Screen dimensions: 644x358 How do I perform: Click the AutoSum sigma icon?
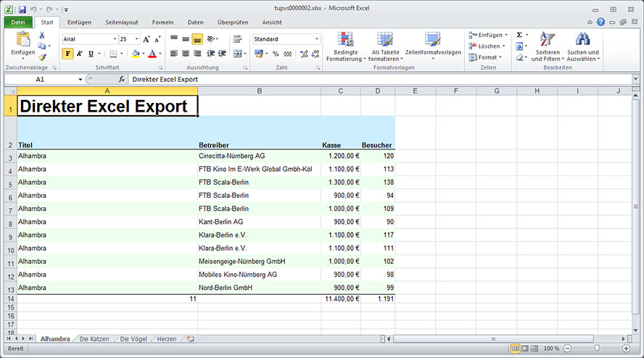click(519, 35)
